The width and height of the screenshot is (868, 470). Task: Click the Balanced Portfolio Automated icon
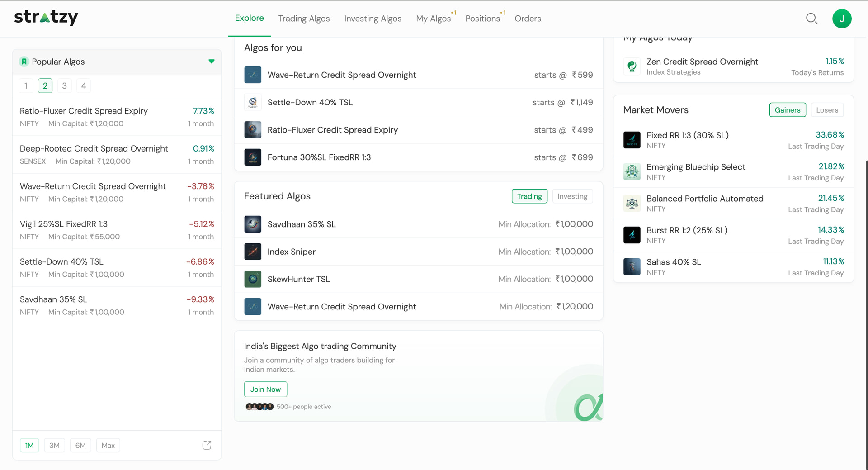632,203
